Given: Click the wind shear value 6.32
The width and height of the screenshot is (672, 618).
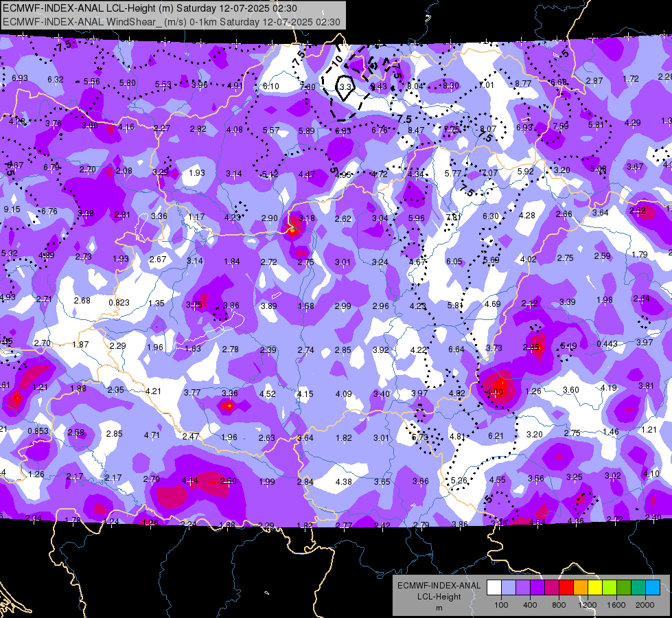Looking at the screenshot, I should (56, 80).
